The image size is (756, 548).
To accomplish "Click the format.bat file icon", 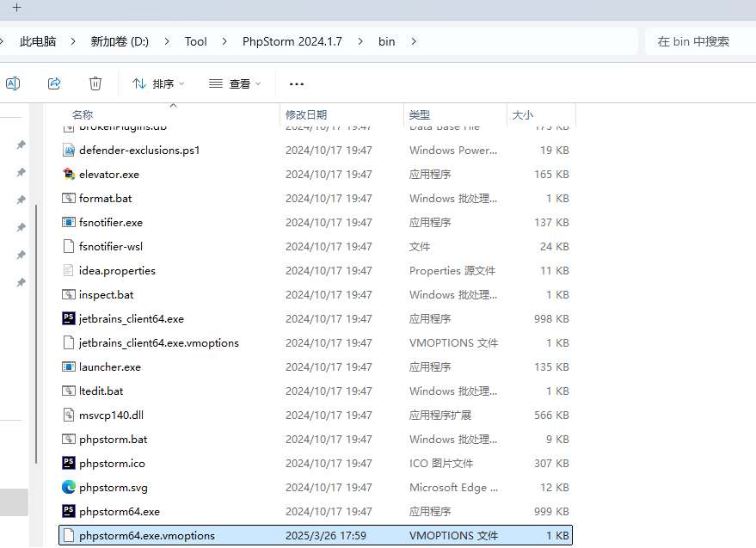I will (69, 198).
